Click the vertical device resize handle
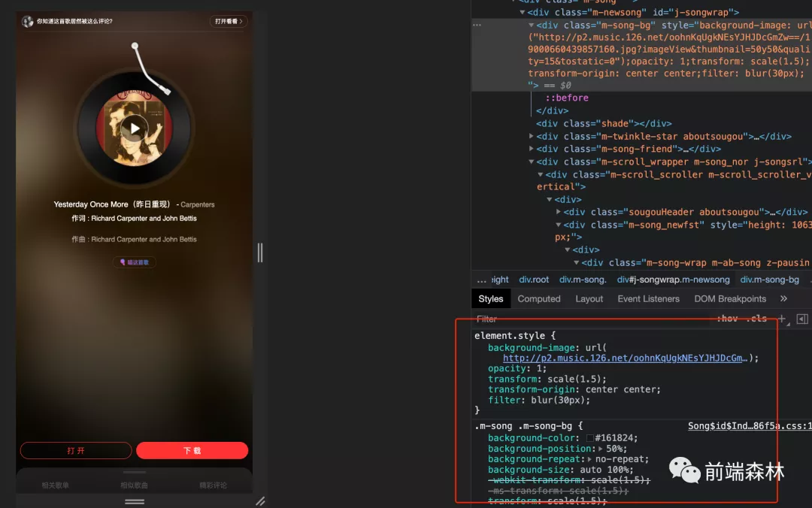Screen dimensions: 812x508 tap(260, 252)
